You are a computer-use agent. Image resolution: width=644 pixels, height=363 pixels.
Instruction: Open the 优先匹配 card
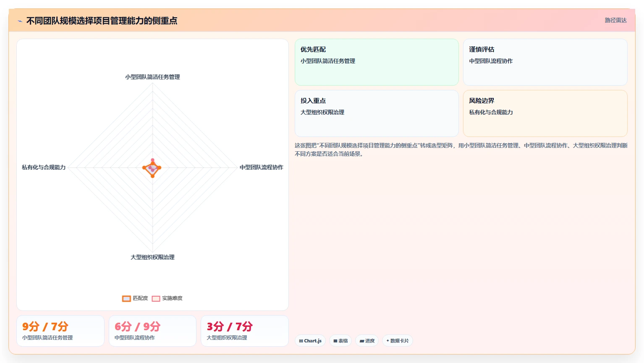coord(377,62)
